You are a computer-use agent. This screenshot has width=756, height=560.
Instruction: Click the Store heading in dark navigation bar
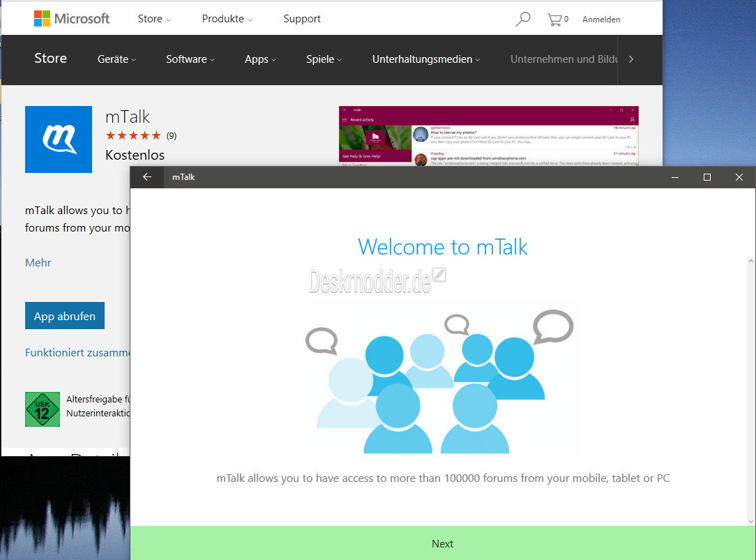[51, 59]
